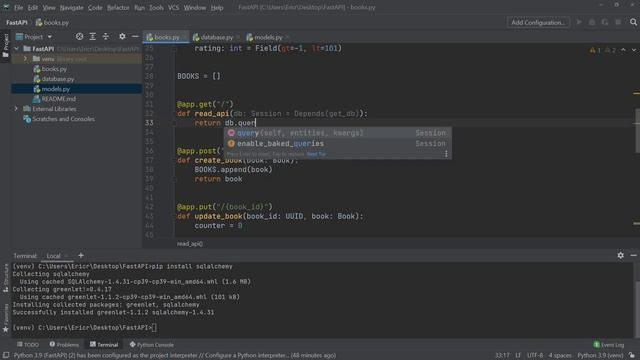640x360 pixels.
Task: Click the Next Tip link in popup
Action: tap(316, 154)
